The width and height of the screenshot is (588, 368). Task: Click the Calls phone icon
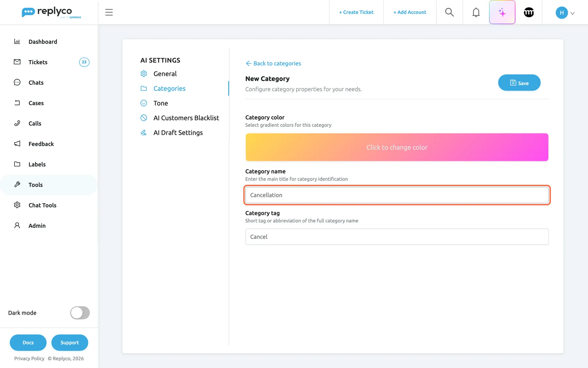pyautogui.click(x=17, y=123)
